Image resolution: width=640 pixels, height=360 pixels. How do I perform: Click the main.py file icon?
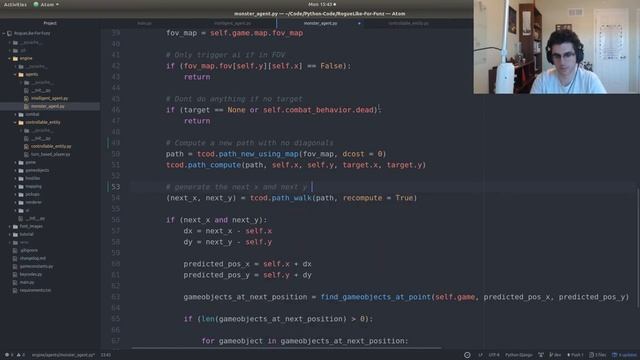15,282
